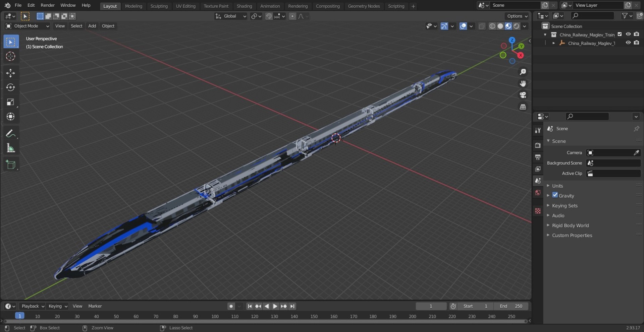Select the Add Cube tool
The width and height of the screenshot is (644, 332).
pos(11,164)
